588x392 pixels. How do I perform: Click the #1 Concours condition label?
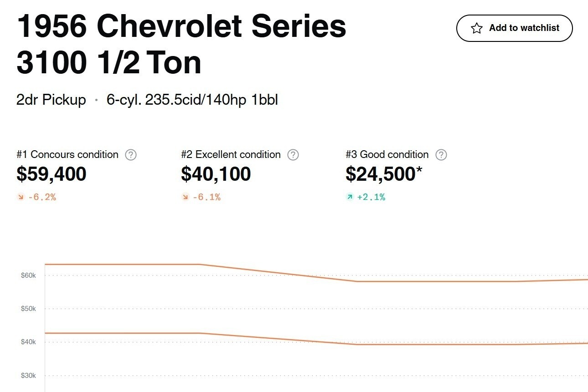[x=67, y=155]
